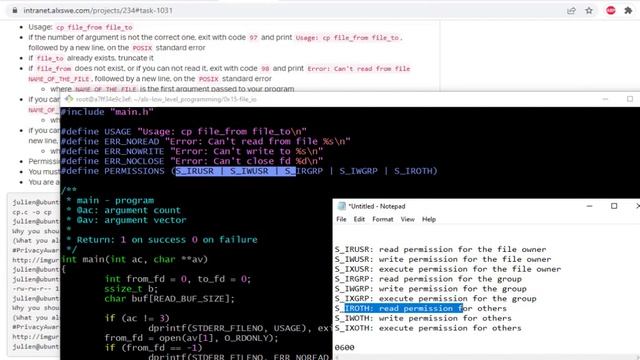The width and height of the screenshot is (640, 360).
Task: Click the S_IRGRP line in Notepad
Action: [428, 279]
